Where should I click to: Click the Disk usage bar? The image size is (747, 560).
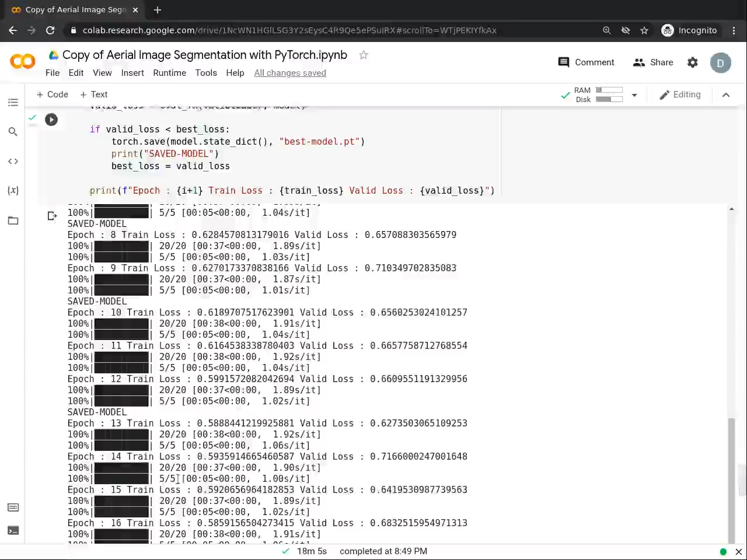coord(609,99)
